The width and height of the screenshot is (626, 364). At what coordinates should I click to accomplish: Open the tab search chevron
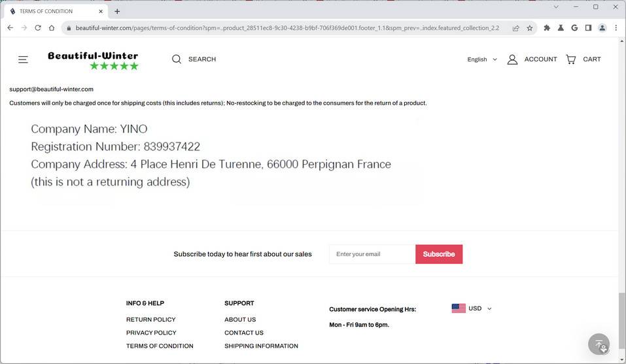556,7
